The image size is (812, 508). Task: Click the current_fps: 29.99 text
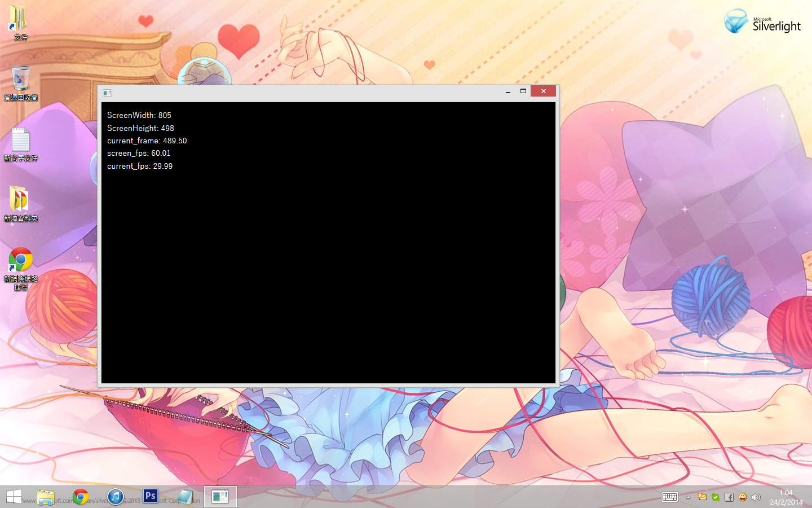click(x=140, y=166)
